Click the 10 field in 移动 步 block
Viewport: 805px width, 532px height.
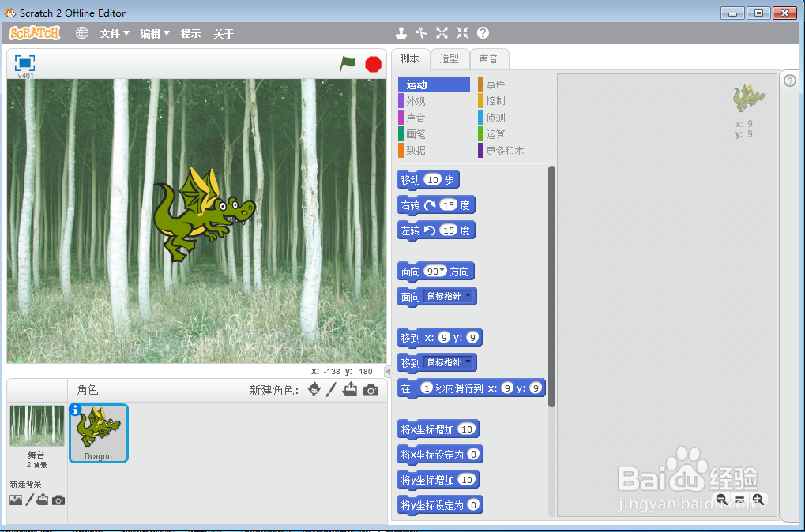[x=433, y=179]
